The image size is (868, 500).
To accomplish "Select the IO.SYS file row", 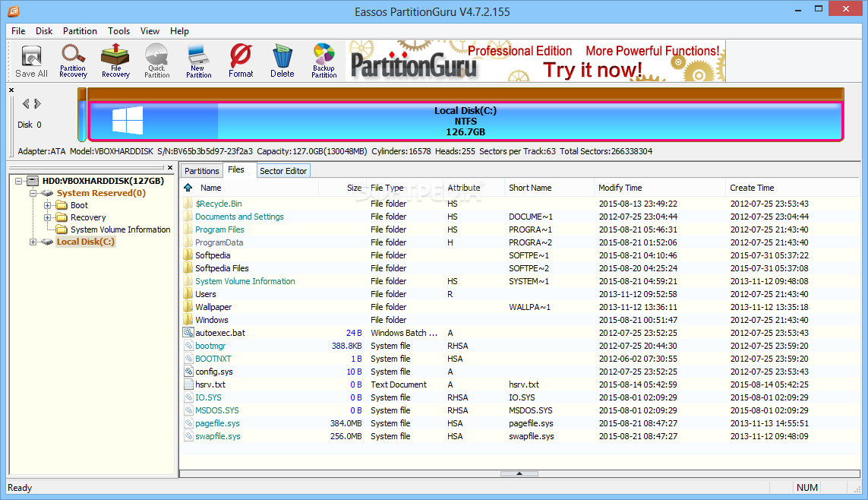I will tap(519, 397).
